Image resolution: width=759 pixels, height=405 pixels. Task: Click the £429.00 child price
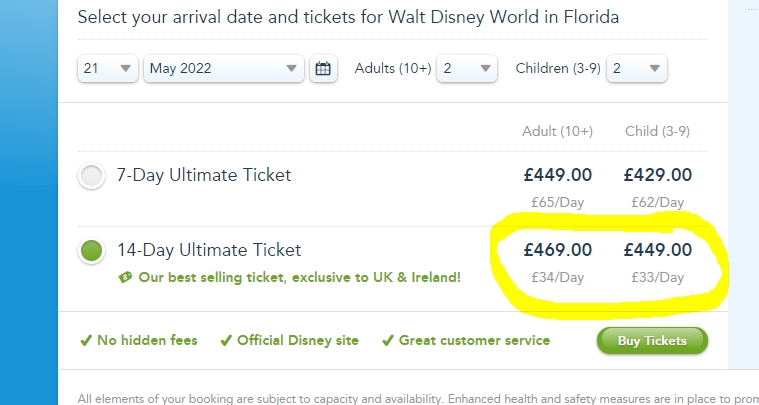coord(657,175)
